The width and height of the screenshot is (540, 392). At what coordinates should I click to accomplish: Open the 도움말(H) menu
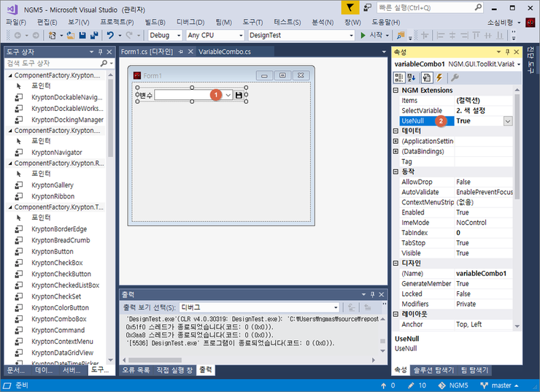tap(386, 23)
